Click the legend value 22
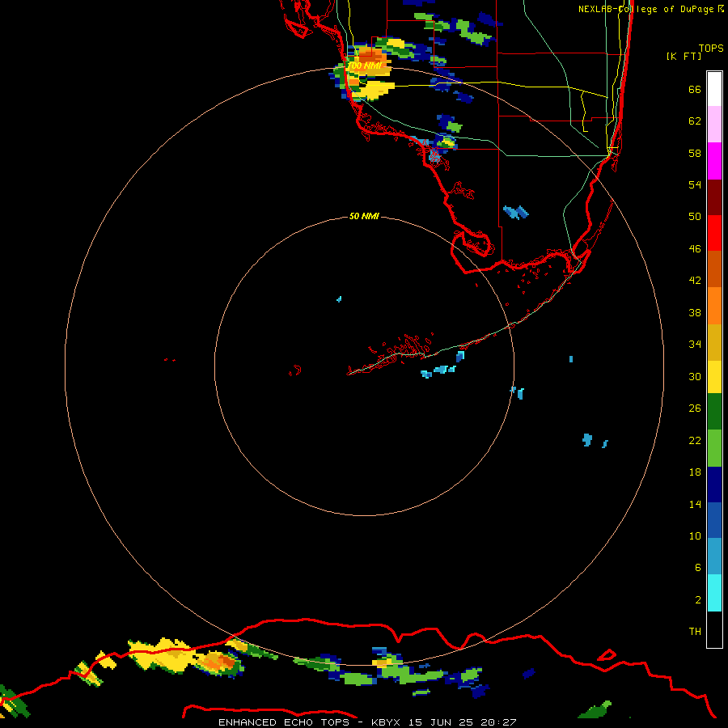Image resolution: width=728 pixels, height=728 pixels. click(x=695, y=440)
